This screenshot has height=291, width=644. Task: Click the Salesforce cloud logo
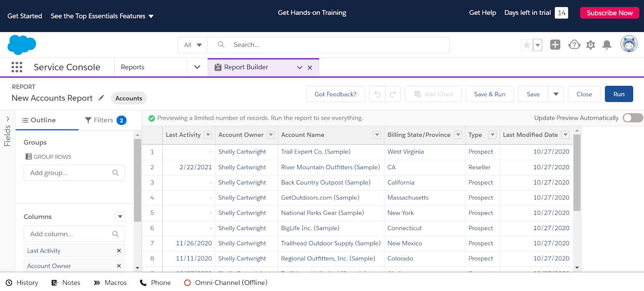[x=22, y=45]
